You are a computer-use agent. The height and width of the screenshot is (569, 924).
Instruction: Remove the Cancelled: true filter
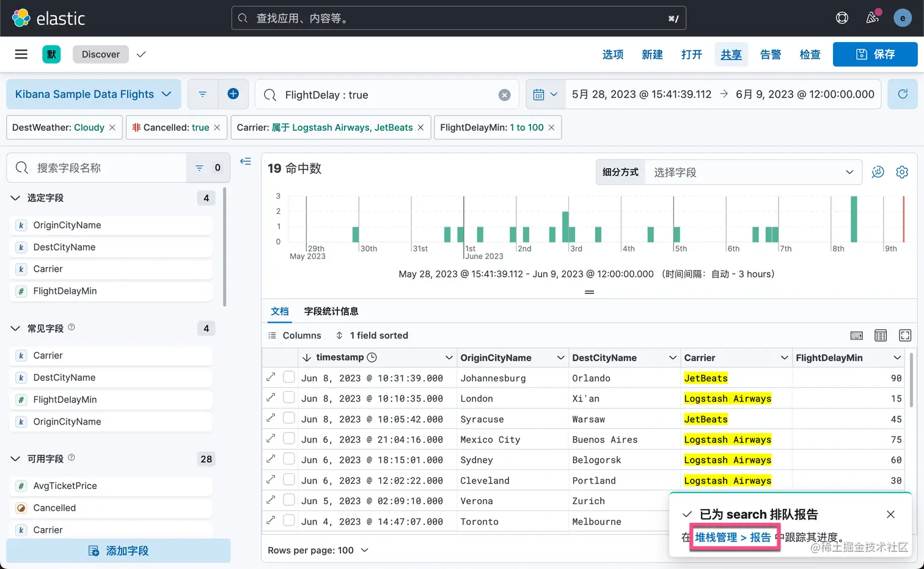click(217, 127)
